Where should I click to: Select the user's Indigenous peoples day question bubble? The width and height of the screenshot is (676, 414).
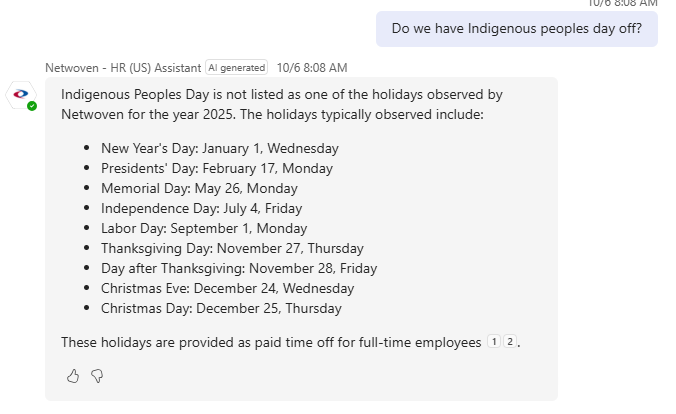click(x=516, y=28)
